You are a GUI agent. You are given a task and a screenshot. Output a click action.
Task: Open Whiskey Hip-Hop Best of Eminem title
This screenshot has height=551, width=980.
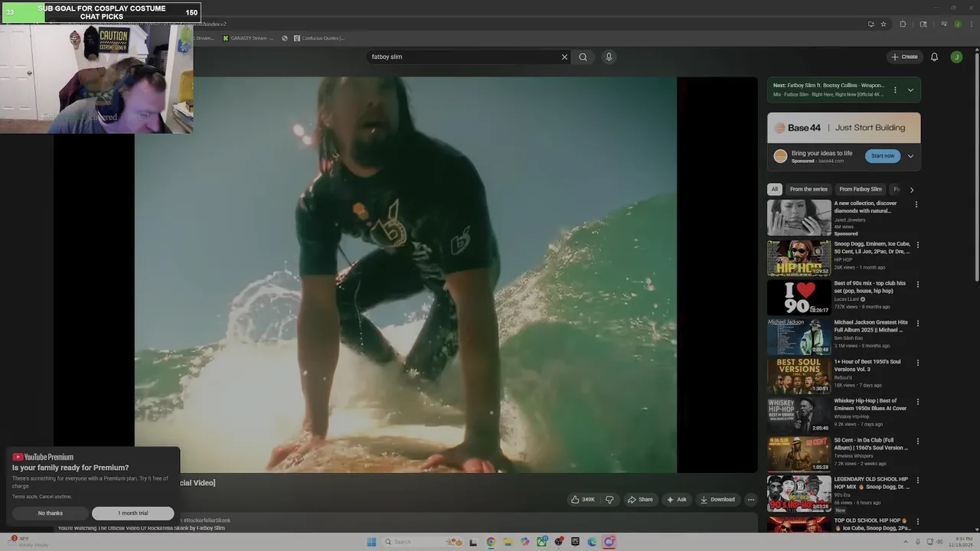pos(871,405)
